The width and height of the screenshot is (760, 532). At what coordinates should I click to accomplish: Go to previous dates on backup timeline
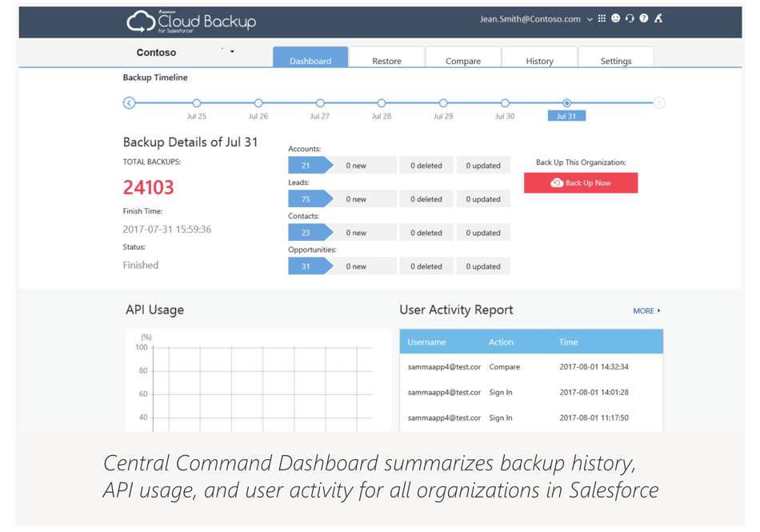coord(129,102)
